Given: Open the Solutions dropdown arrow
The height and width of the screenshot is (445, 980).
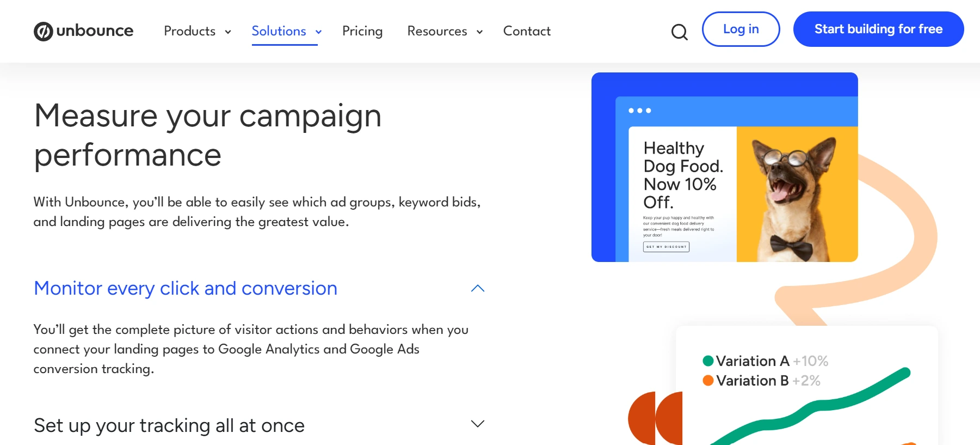Looking at the screenshot, I should tap(318, 32).
